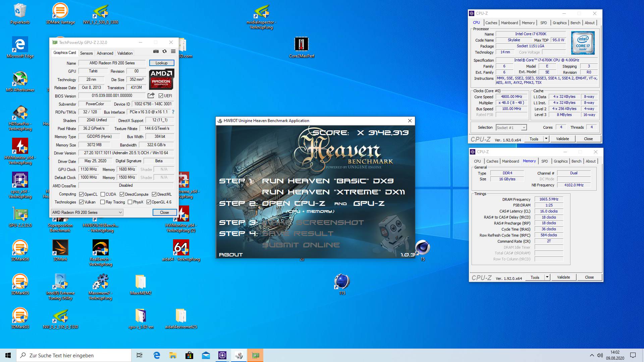The image size is (644, 362).
Task: Open SPD tab in lower CPU-Z window
Action: (x=545, y=161)
